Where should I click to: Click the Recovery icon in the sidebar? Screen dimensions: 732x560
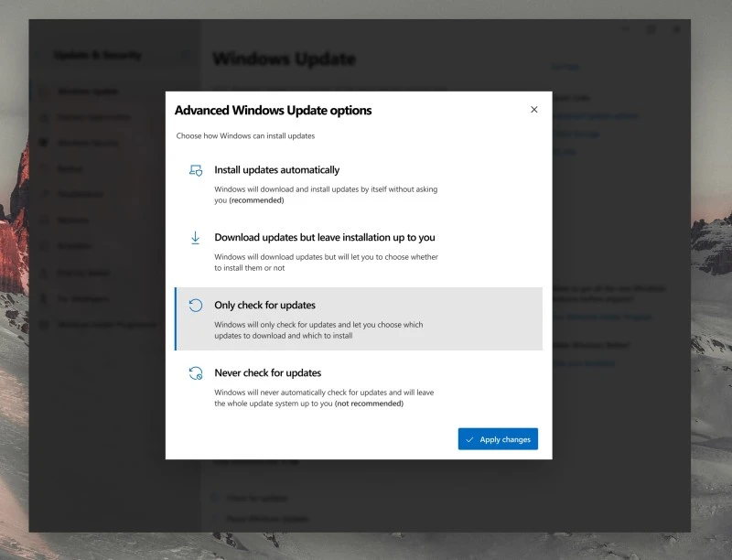(x=44, y=220)
